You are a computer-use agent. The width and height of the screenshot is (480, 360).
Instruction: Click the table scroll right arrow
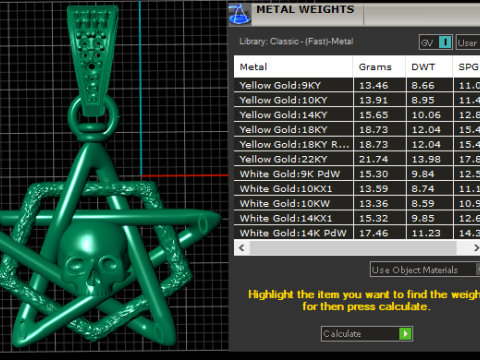pos(475,248)
